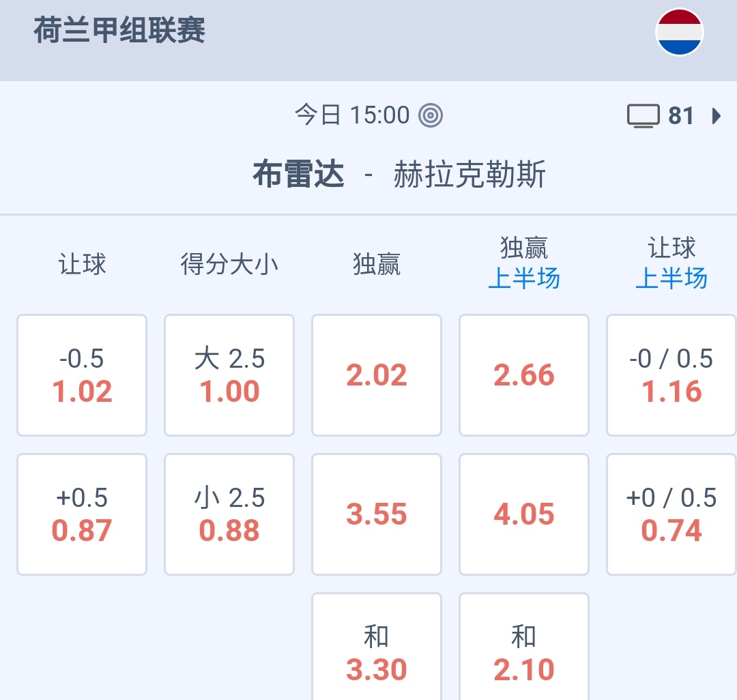Image resolution: width=737 pixels, height=700 pixels.
Task: Expand more markets arrow next to 81
Action: [x=716, y=116]
